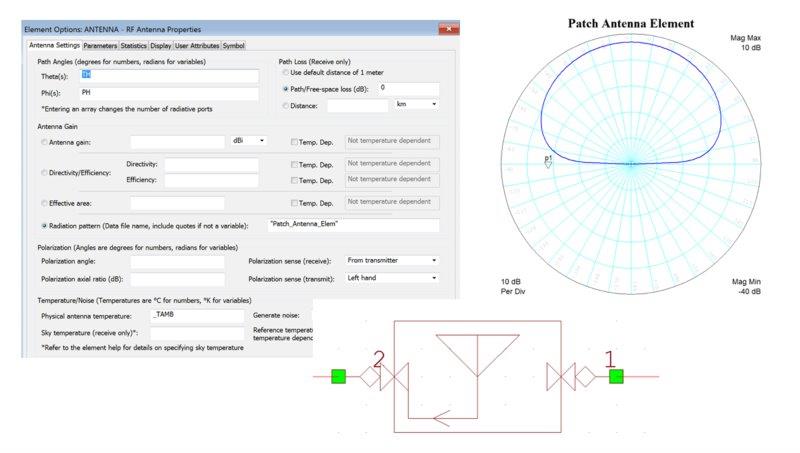
Task: Open the dBi units dropdown
Action: (x=248, y=141)
